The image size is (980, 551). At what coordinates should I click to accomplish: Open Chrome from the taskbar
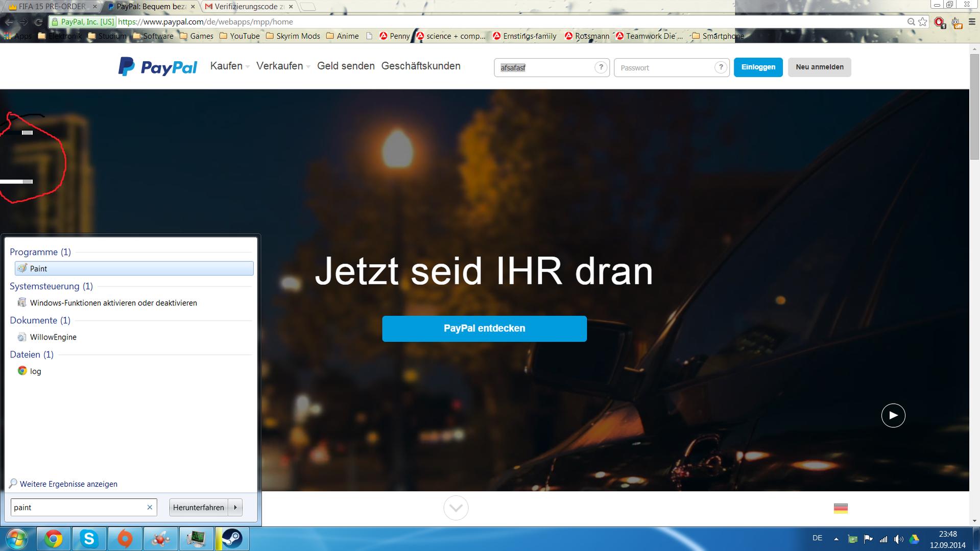click(x=54, y=539)
